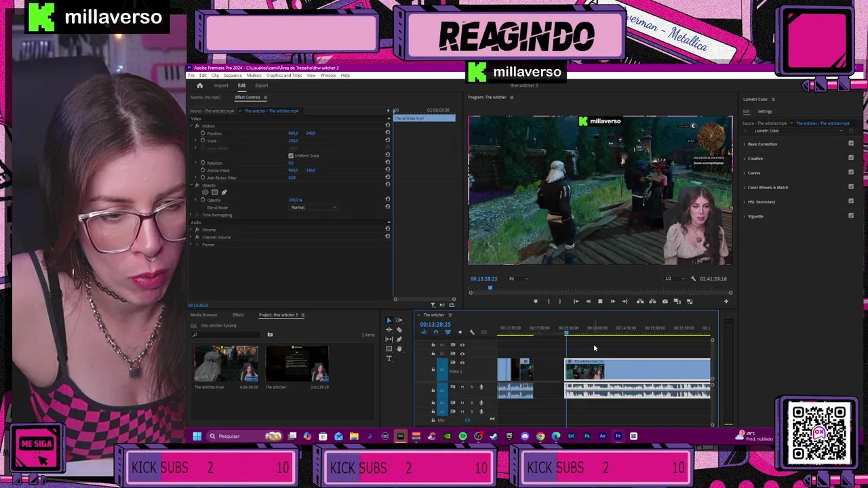Screen dimensions: 868x488
Task: Select the Pen tool in timeline toolbox
Action: click(x=399, y=340)
